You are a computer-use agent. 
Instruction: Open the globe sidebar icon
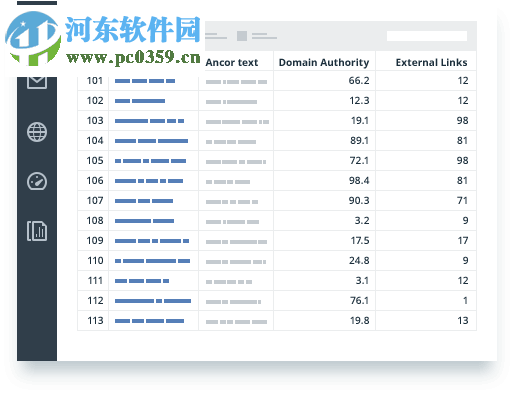[37, 132]
